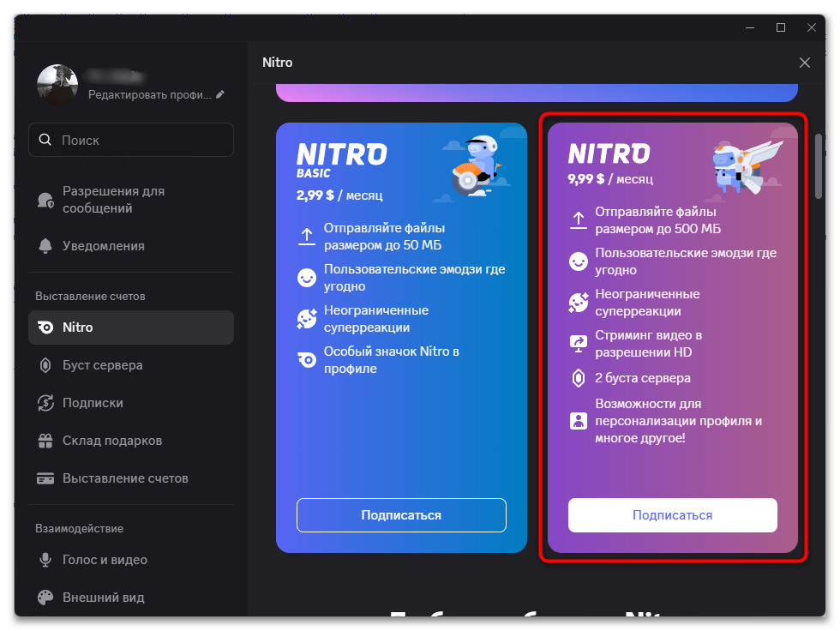Open Разрешения для сообщений settings

tap(130, 200)
